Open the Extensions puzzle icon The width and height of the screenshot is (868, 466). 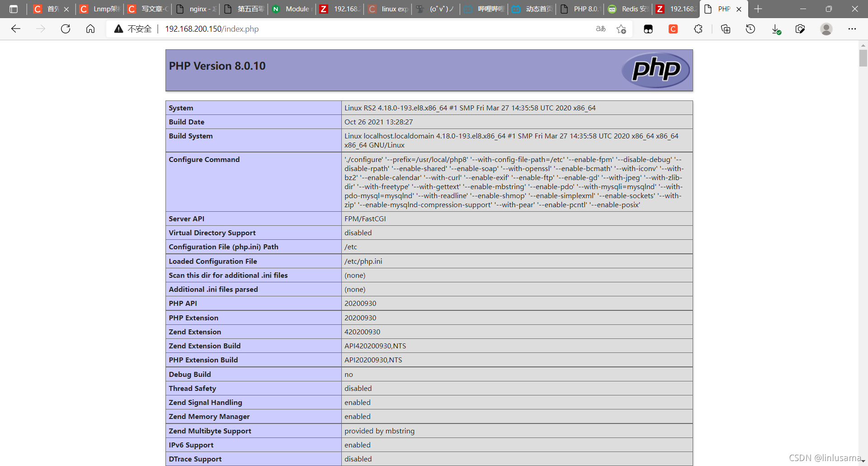tap(698, 29)
